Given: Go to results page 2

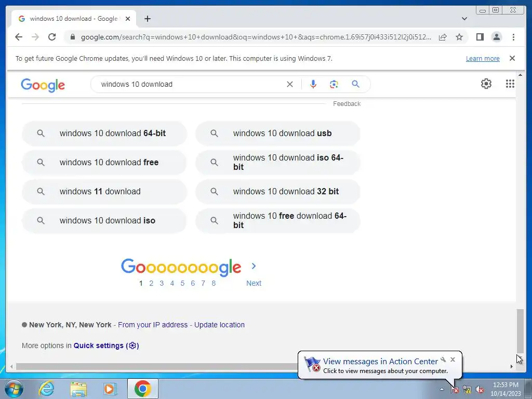Looking at the screenshot, I should (x=151, y=283).
